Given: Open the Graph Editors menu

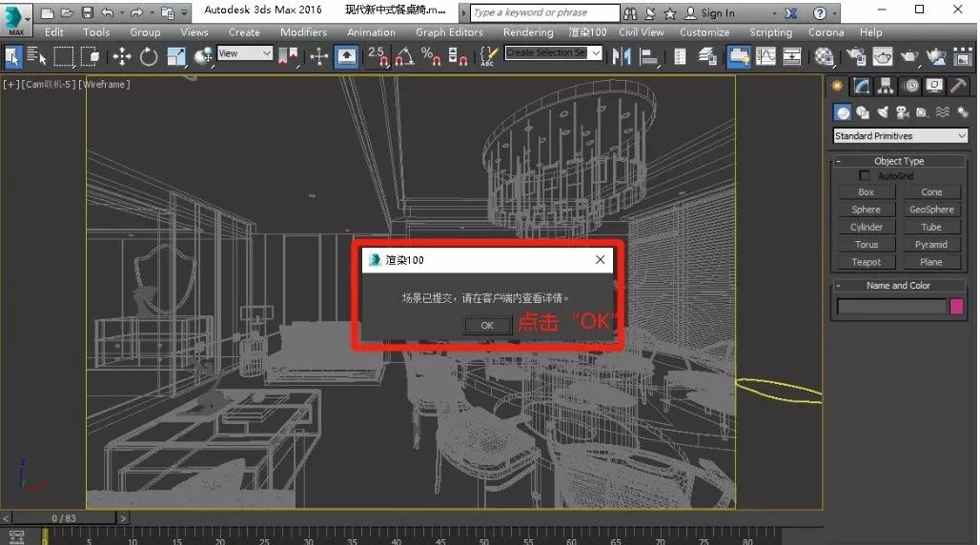Looking at the screenshot, I should [x=449, y=31].
